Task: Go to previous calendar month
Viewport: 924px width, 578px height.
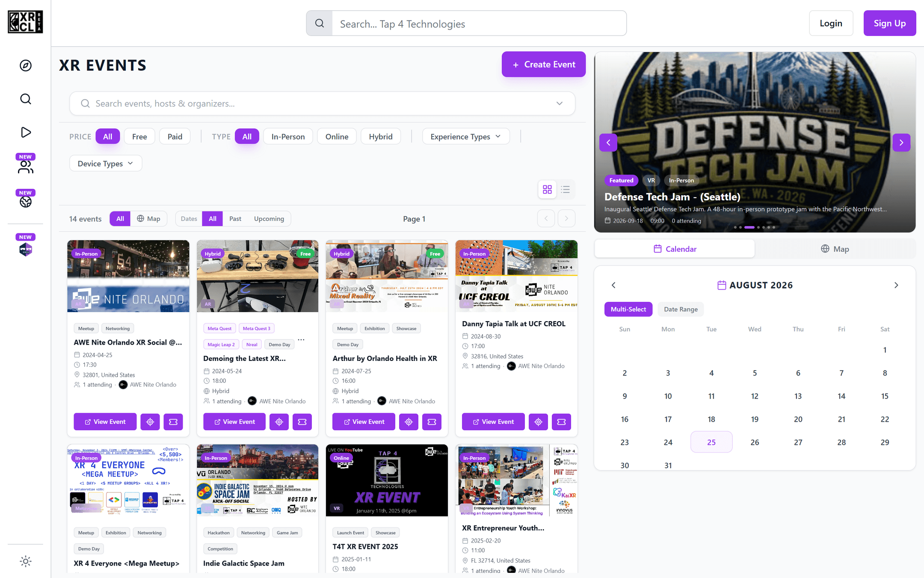Action: (x=613, y=285)
